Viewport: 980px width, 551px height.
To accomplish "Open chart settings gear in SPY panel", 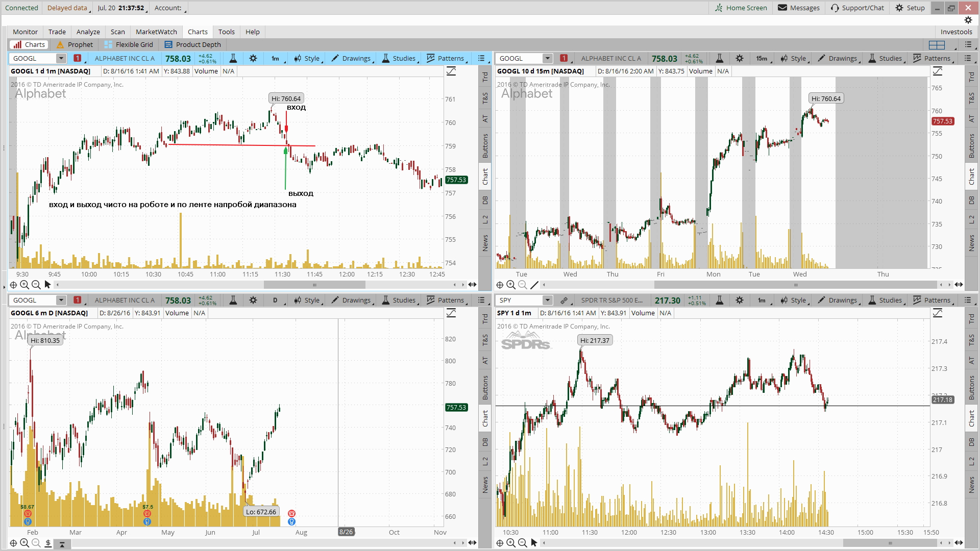I will tap(740, 300).
